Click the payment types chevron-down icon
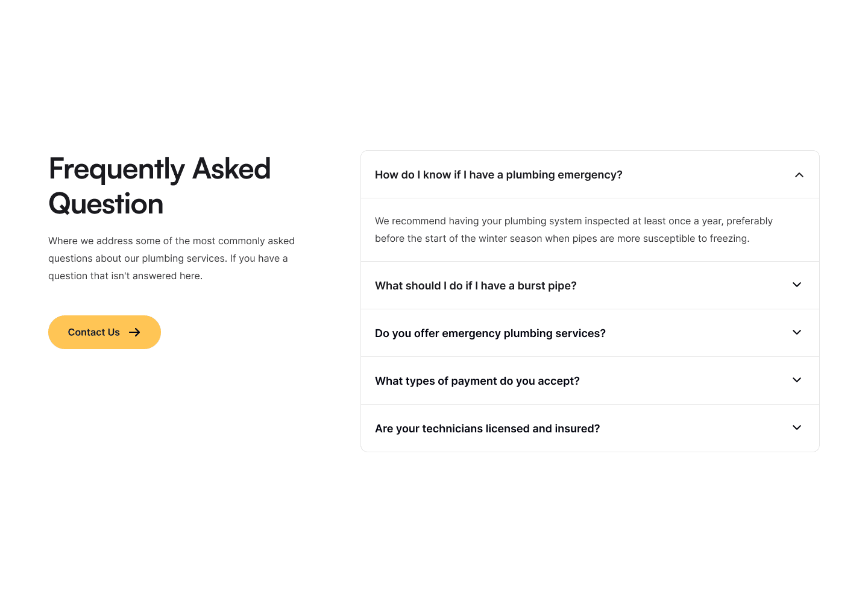Viewport: 868px width, 603px height. click(797, 380)
